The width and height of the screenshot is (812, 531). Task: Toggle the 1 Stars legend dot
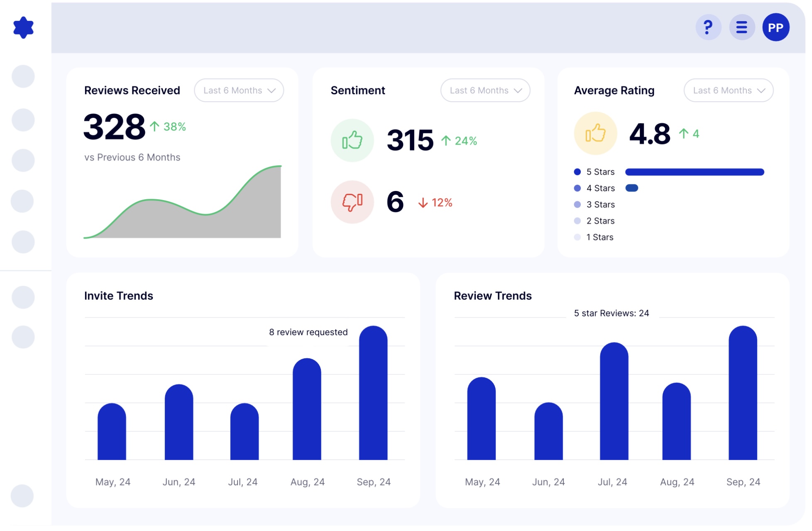pos(577,237)
